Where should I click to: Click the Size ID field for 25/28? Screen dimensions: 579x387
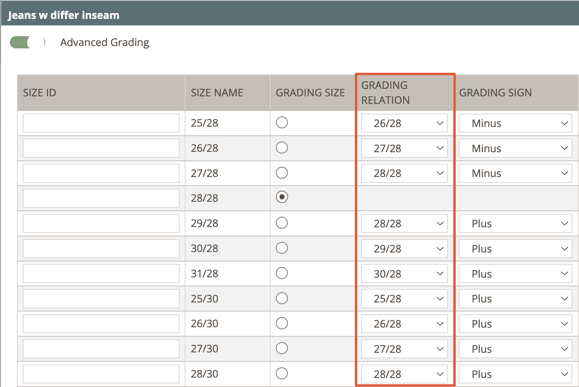click(101, 123)
